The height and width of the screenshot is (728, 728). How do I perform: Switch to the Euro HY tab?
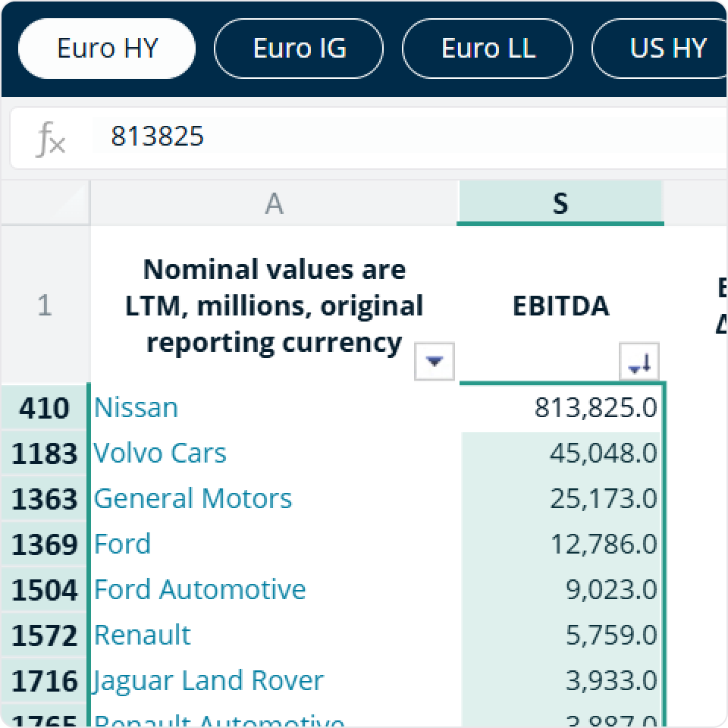pyautogui.click(x=107, y=49)
